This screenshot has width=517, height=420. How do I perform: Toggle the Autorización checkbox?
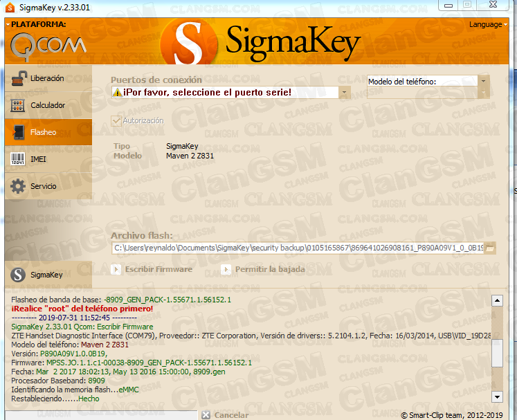[116, 120]
